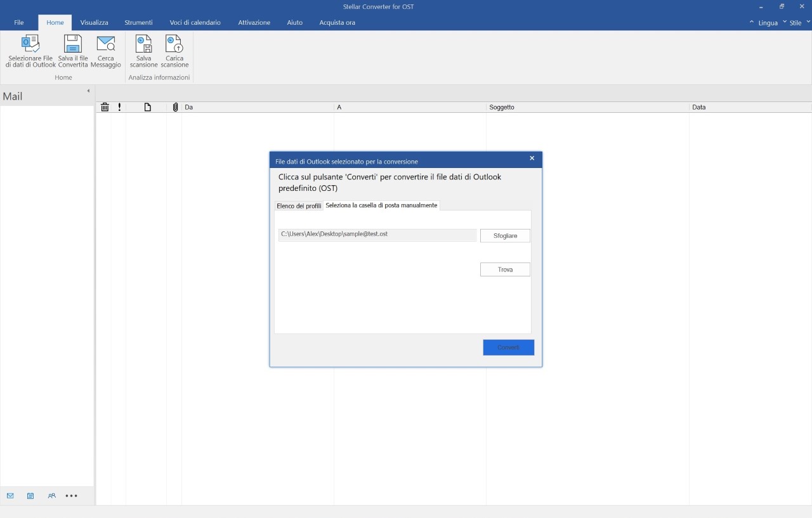Restore down the Stellar Converter window
The image size is (812, 518).
[x=782, y=6]
